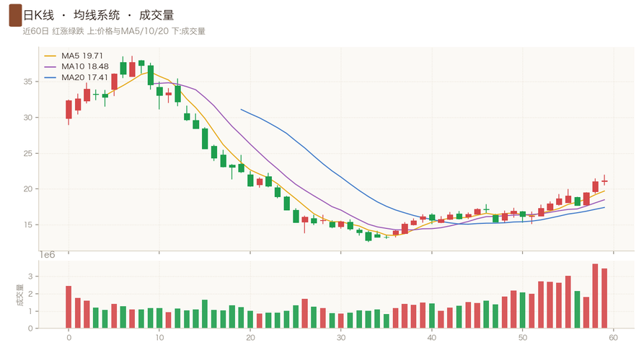
Task: Click the 均线系统 title text
Action: pos(97,15)
